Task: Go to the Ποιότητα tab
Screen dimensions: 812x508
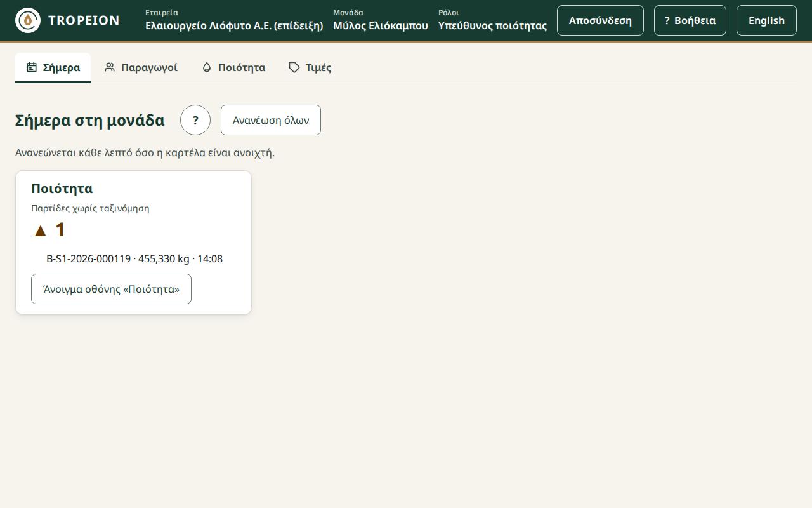Action: coord(233,67)
